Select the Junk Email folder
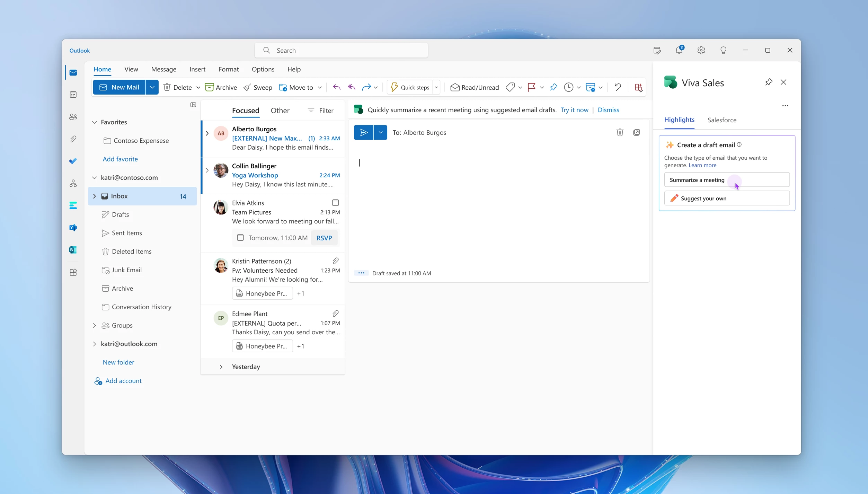 127,270
